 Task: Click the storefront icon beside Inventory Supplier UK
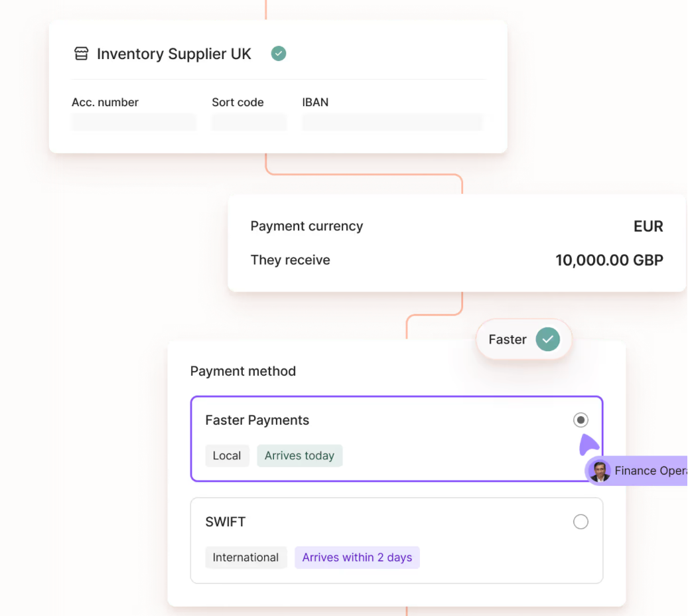(81, 54)
